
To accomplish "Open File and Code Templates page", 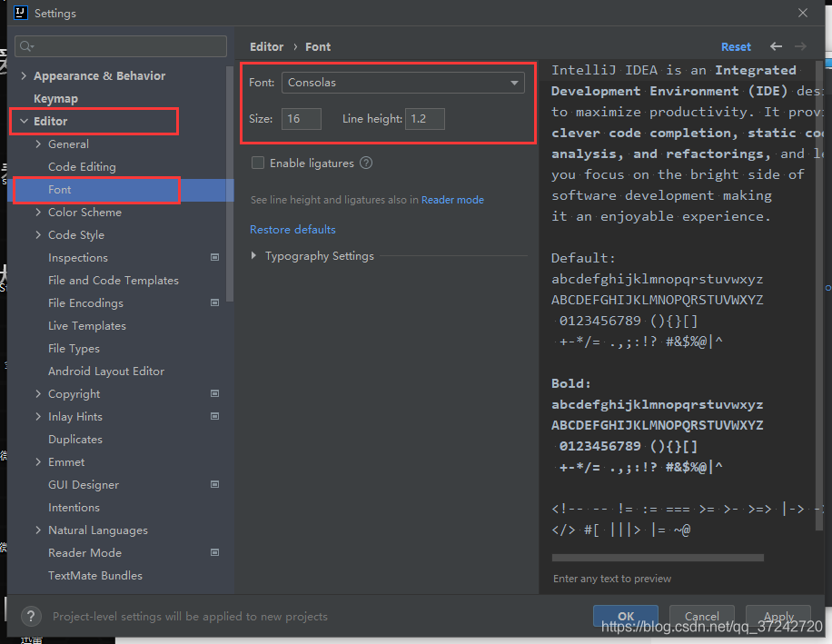I will (x=113, y=280).
